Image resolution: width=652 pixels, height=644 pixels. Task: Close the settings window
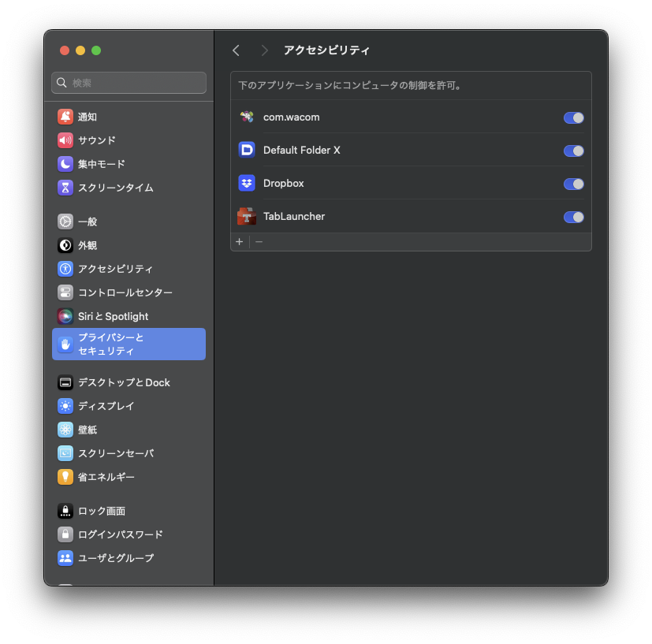tap(65, 50)
